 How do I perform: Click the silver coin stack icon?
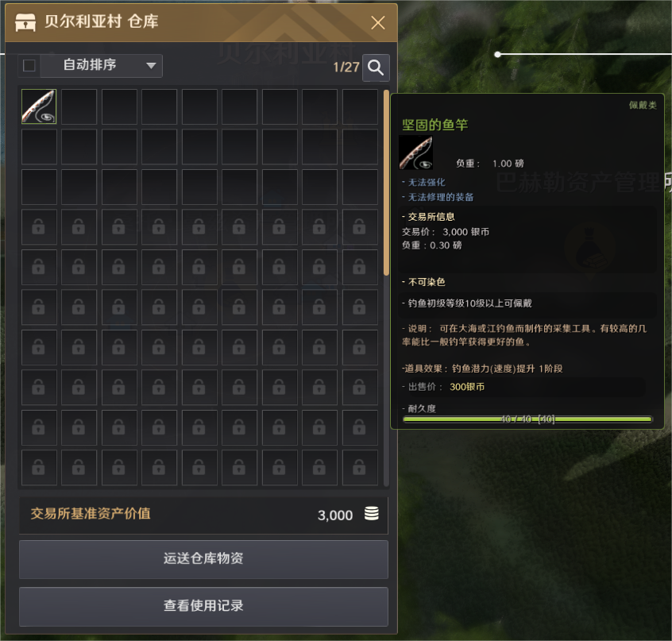click(x=371, y=513)
